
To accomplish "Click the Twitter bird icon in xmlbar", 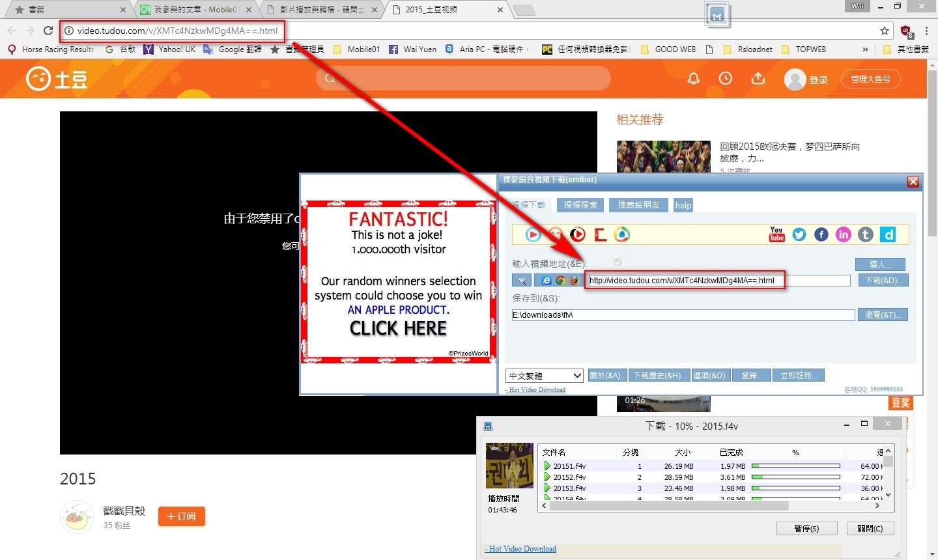I will [x=799, y=234].
